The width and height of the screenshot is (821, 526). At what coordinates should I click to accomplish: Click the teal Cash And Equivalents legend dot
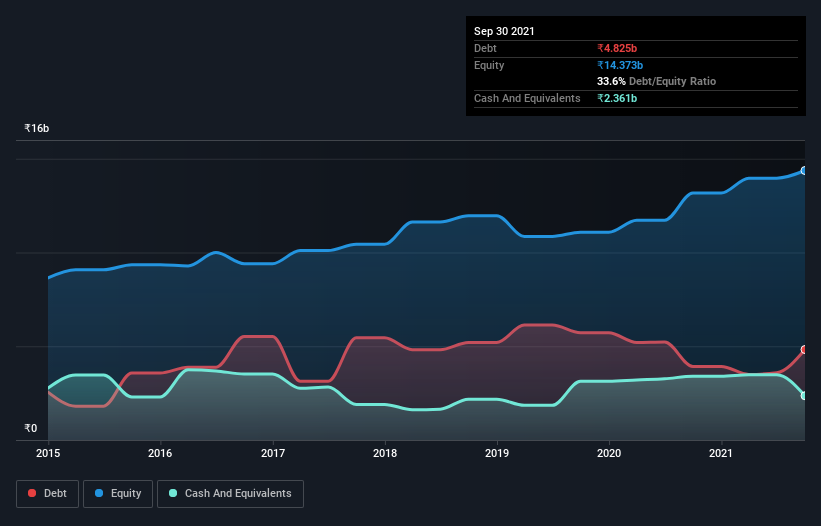(x=173, y=493)
